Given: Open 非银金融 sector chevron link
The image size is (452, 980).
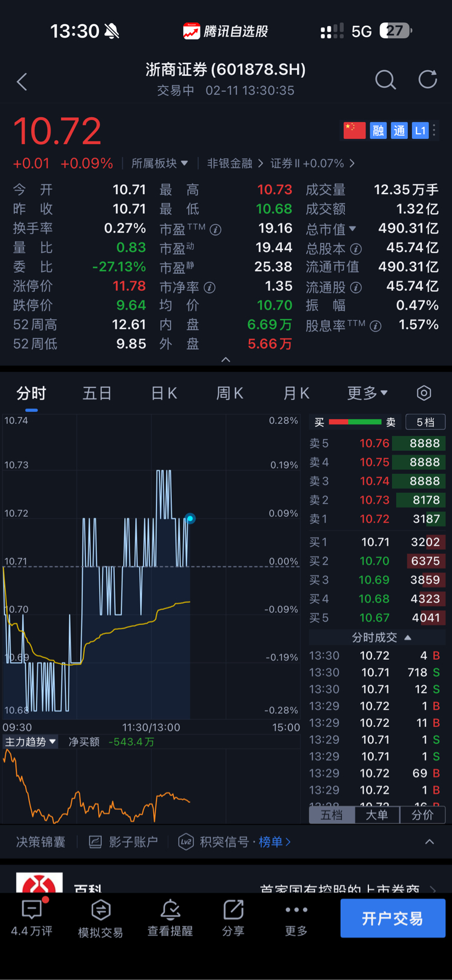Looking at the screenshot, I should tap(235, 163).
